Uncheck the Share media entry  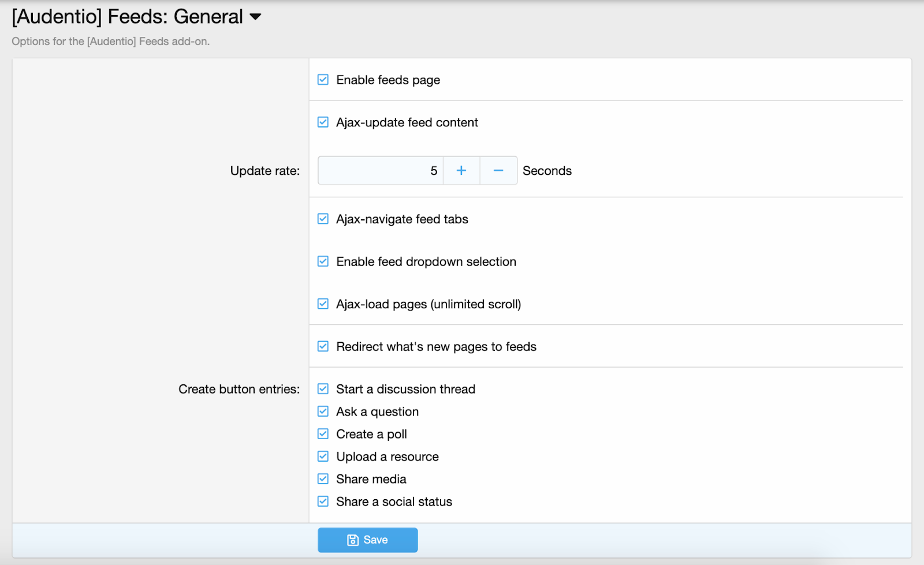tap(323, 479)
